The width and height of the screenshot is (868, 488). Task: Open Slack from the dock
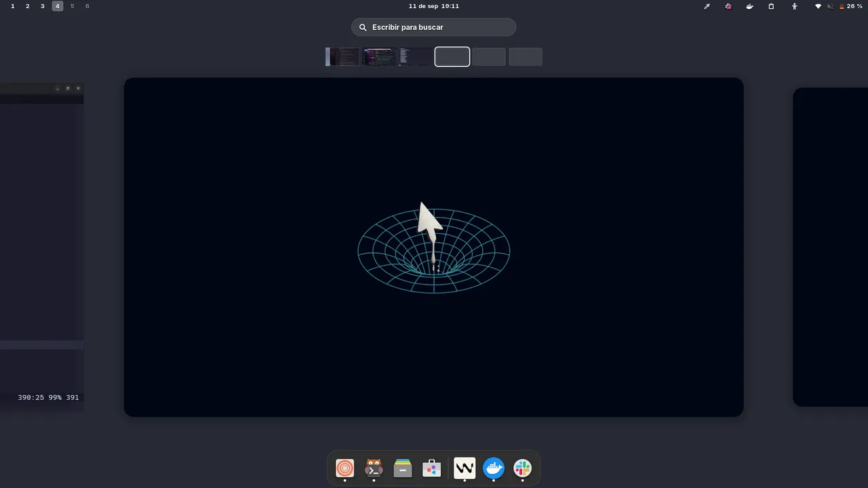[523, 468]
